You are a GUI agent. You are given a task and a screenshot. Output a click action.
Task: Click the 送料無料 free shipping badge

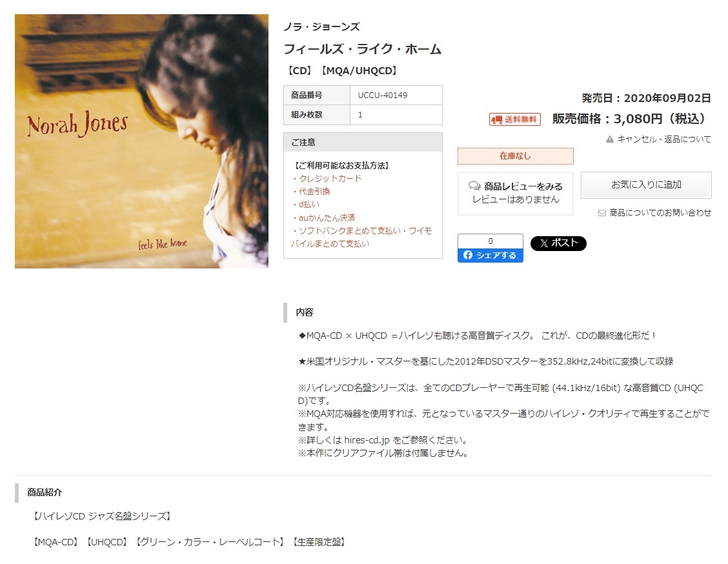click(515, 120)
